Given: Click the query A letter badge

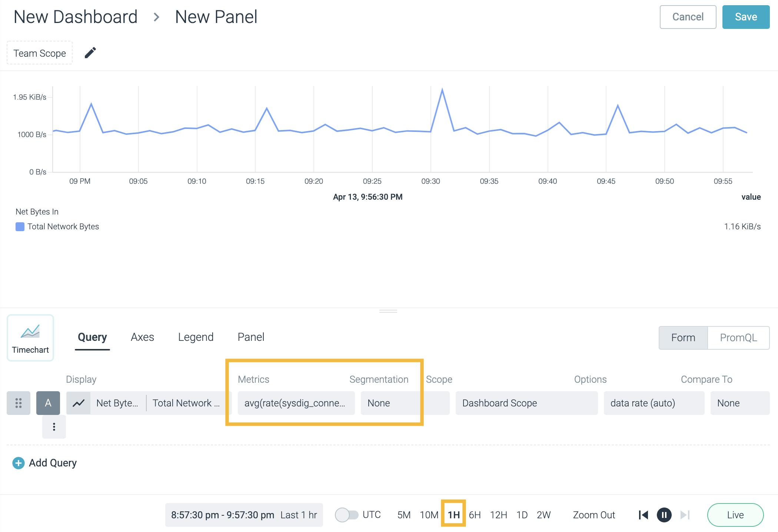Looking at the screenshot, I should coord(48,403).
